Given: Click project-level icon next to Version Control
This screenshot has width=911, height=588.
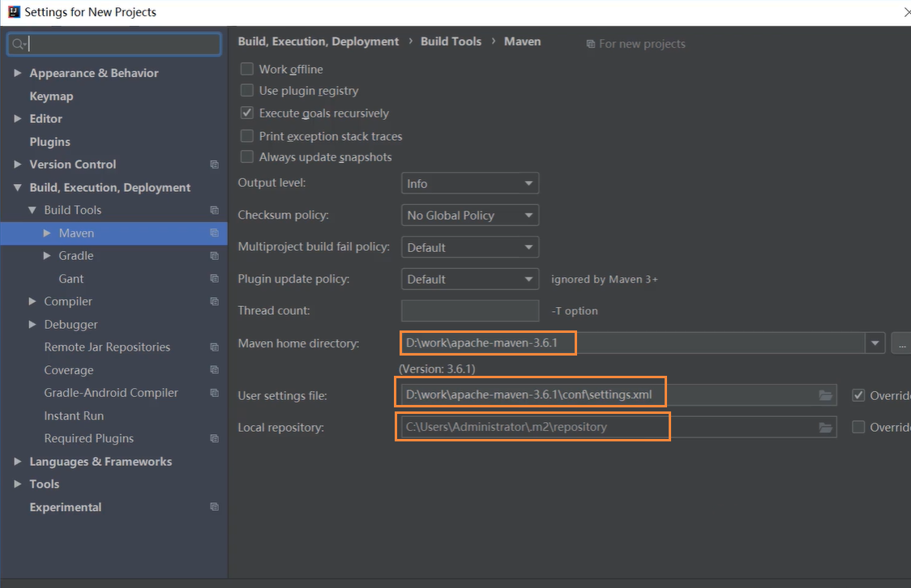Looking at the screenshot, I should pos(215,164).
